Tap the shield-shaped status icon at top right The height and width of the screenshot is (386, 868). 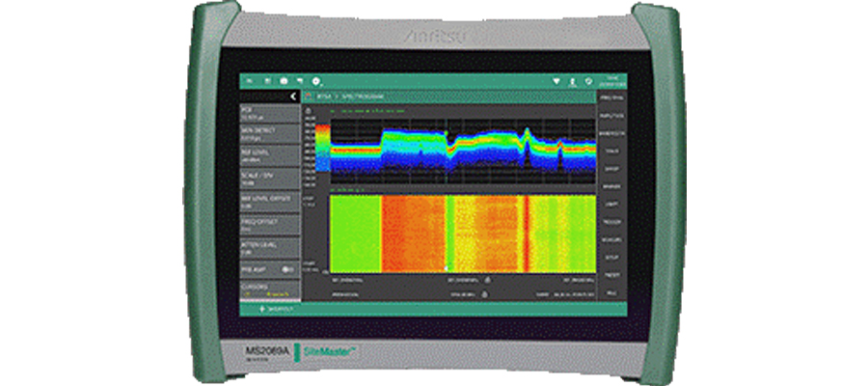click(556, 81)
